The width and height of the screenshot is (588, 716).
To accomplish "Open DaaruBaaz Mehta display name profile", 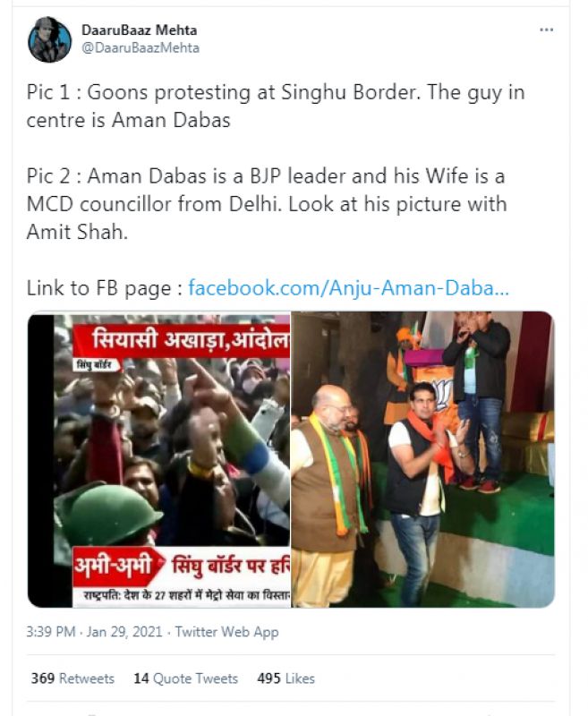I will click(x=140, y=30).
